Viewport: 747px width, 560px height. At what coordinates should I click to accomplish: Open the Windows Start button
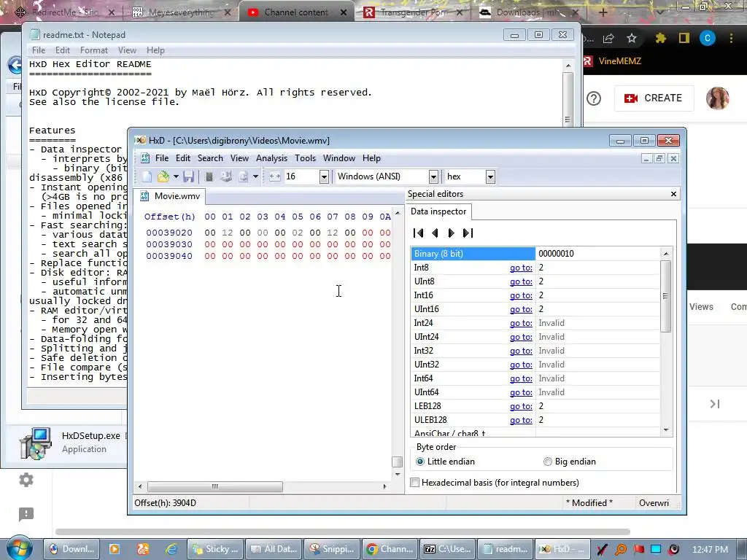click(19, 548)
